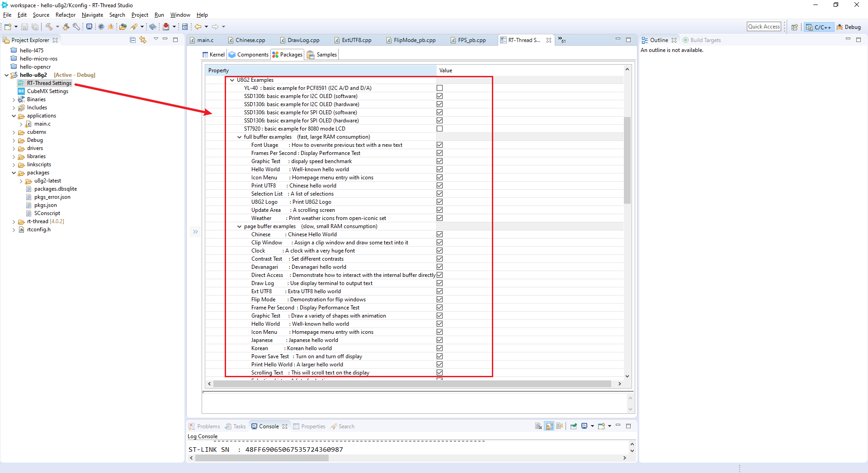Switch to the Samples settings tab
This screenshot has height=473, width=868.
tap(322, 55)
